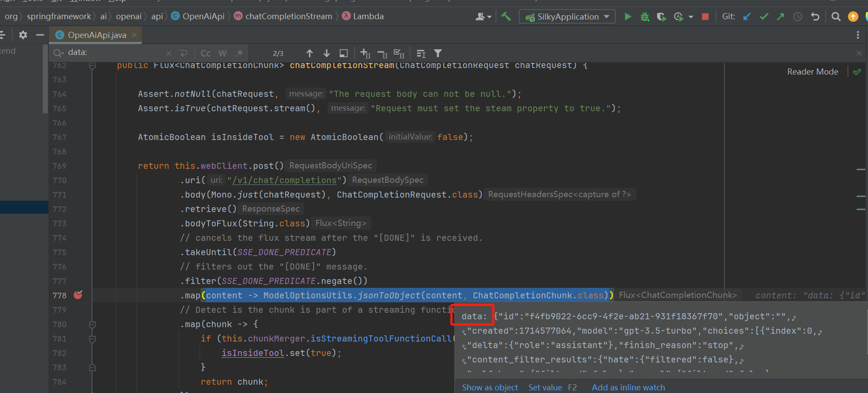Click the orange IDE update icon
Viewport: 868px width, 393px height.
tap(853, 17)
